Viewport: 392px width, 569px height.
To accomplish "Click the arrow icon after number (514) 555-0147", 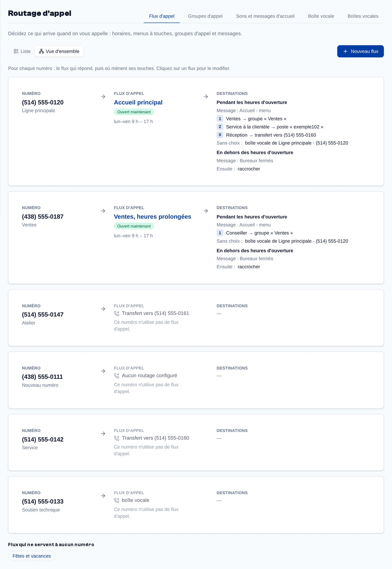I will [x=103, y=309].
